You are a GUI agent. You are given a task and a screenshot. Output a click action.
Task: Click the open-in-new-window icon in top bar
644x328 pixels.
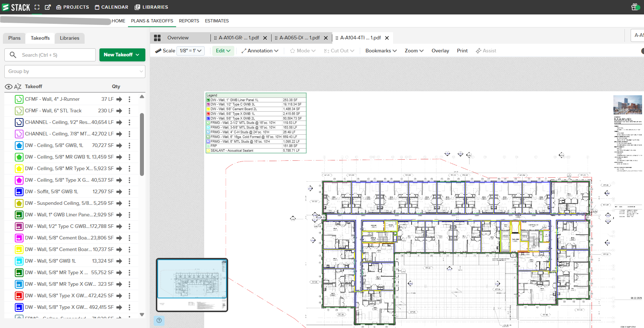click(x=48, y=7)
